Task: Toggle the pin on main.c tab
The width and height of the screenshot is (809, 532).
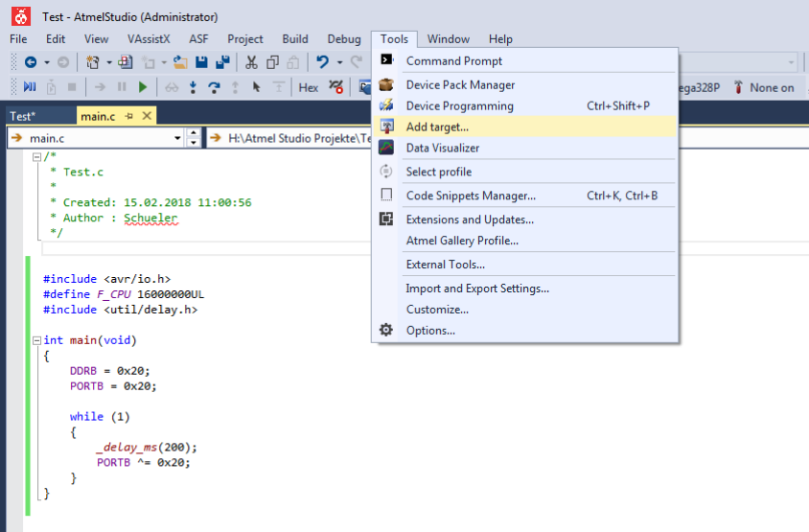Action: pos(128,116)
